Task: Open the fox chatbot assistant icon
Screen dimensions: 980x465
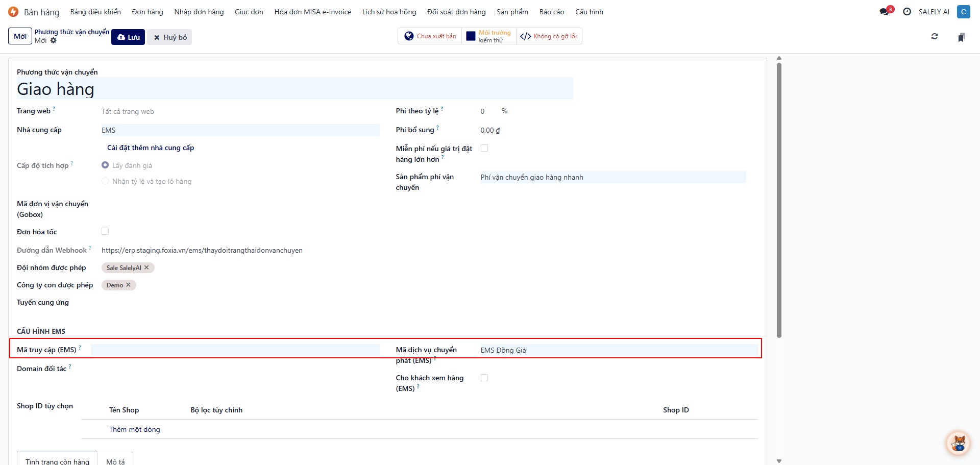Action: point(958,443)
